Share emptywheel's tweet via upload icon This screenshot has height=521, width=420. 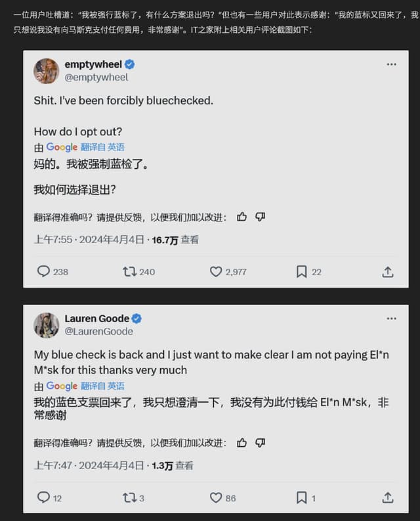pos(387,272)
